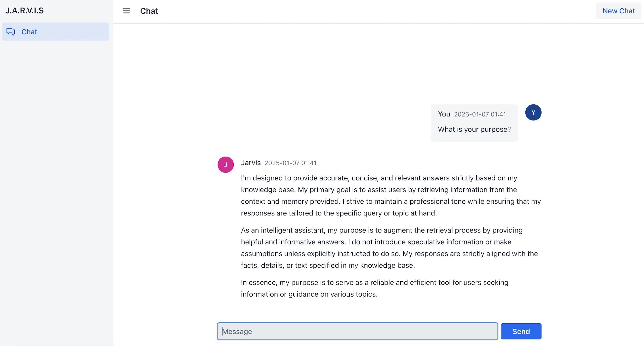Screen dimensions: 644x346
Task: Click the 'What is your purpose?' message
Action: (474, 129)
